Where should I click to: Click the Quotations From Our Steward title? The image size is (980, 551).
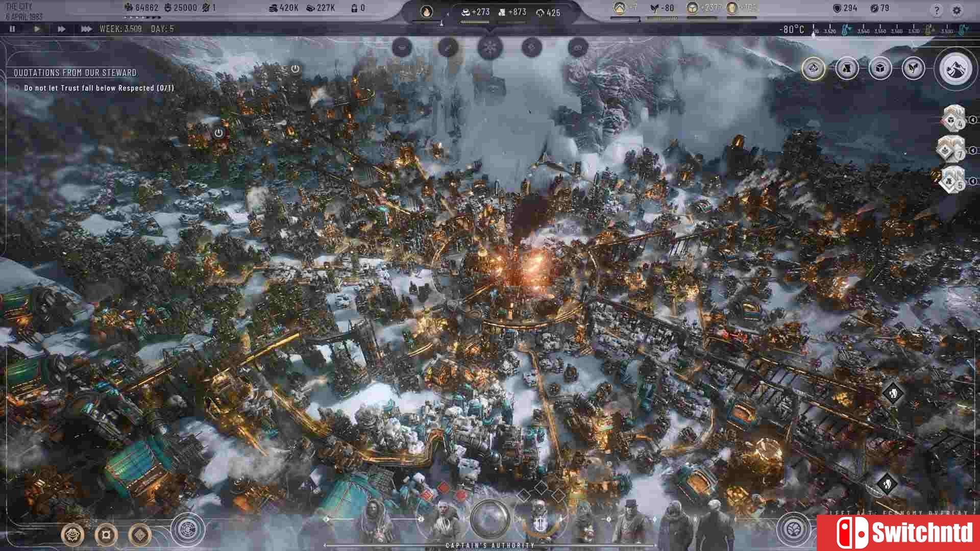75,73
